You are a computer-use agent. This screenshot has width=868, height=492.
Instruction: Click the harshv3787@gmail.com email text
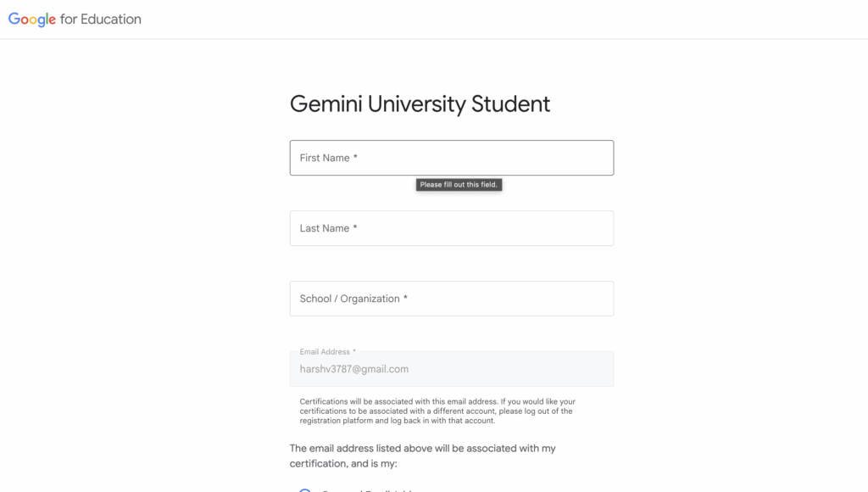354,369
